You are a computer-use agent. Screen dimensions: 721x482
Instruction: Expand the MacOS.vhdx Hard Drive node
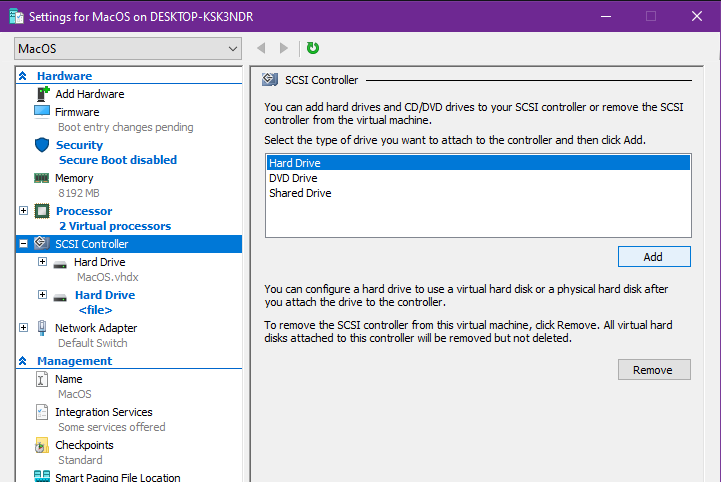click(42, 262)
